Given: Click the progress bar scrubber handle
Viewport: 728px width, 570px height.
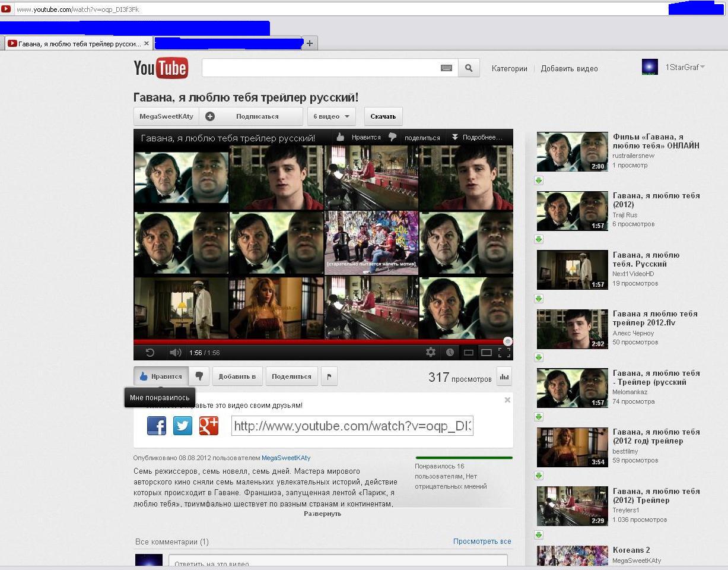Looking at the screenshot, I should (508, 341).
